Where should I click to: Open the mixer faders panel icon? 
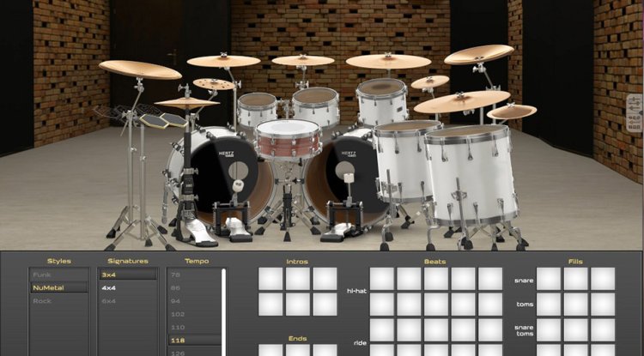point(635,104)
